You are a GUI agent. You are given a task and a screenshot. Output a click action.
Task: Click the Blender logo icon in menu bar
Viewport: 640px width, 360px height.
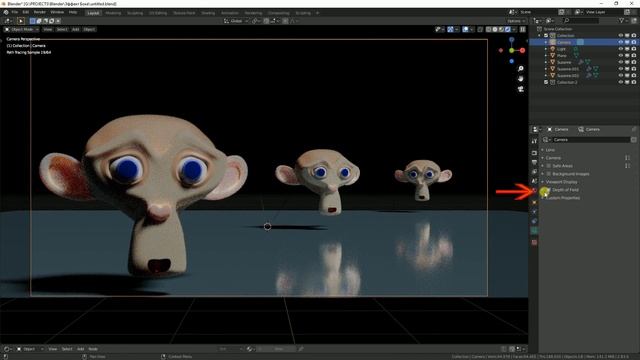coord(6,13)
